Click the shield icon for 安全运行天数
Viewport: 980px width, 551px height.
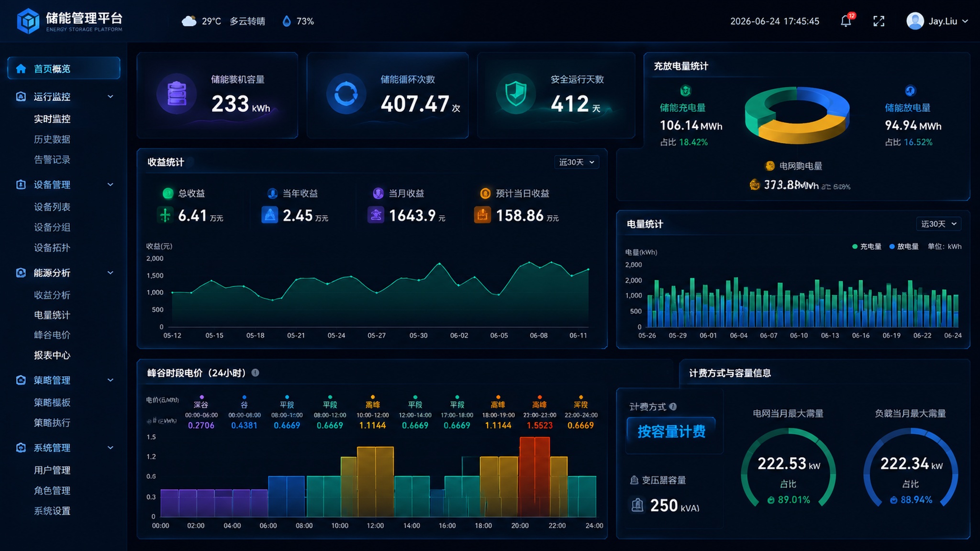516,94
